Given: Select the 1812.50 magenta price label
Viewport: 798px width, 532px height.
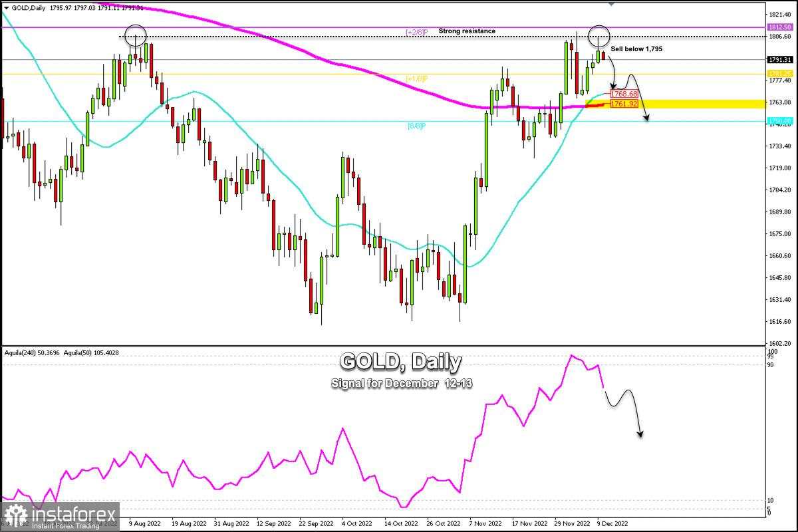Looking at the screenshot, I should pos(779,27).
